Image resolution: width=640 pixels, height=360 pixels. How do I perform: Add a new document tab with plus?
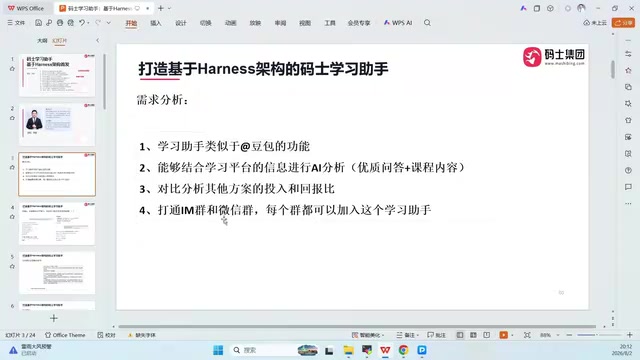pyautogui.click(x=161, y=8)
